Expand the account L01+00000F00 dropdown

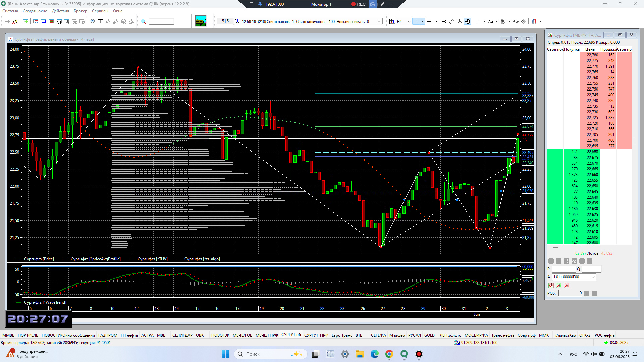pos(593,277)
